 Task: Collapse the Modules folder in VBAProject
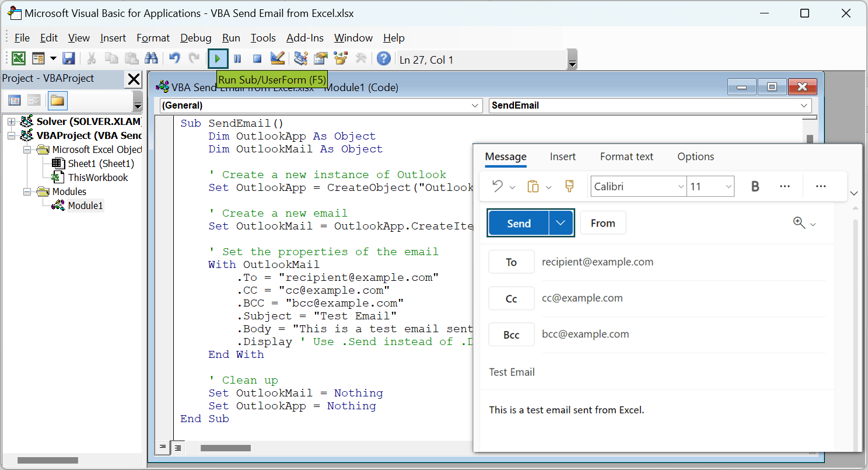(27, 191)
